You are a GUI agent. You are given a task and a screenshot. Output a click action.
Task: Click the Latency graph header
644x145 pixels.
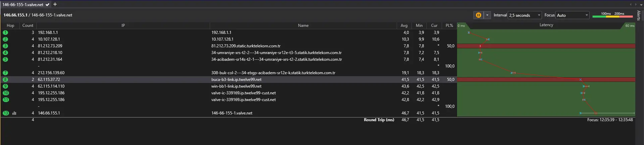546,25
